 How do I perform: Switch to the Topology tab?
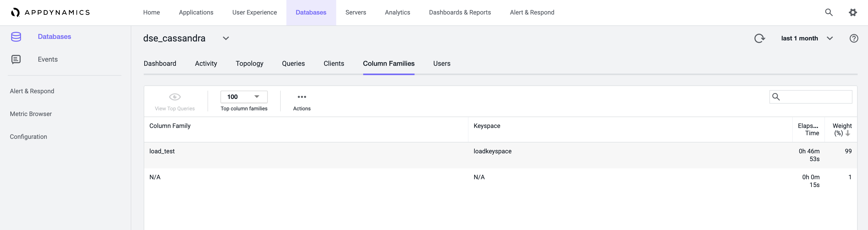pos(250,63)
